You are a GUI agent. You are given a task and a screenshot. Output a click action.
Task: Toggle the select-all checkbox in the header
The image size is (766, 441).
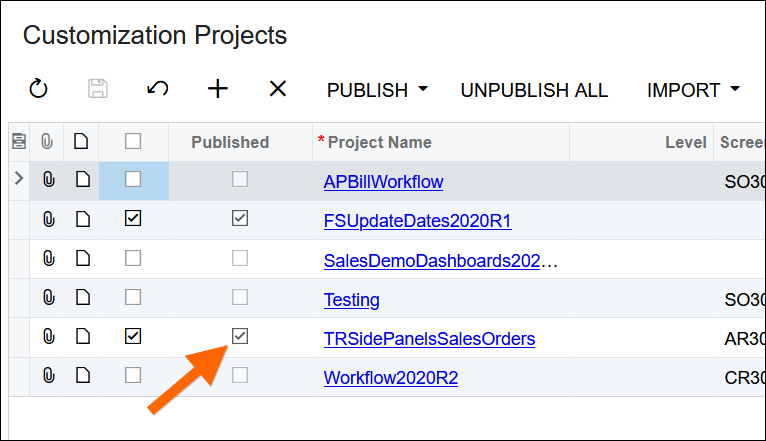[x=133, y=142]
